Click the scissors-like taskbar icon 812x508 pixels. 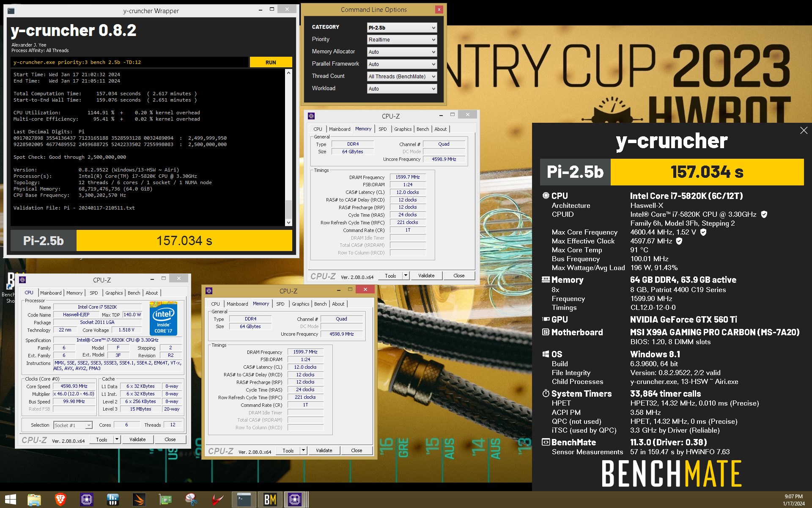(191, 500)
